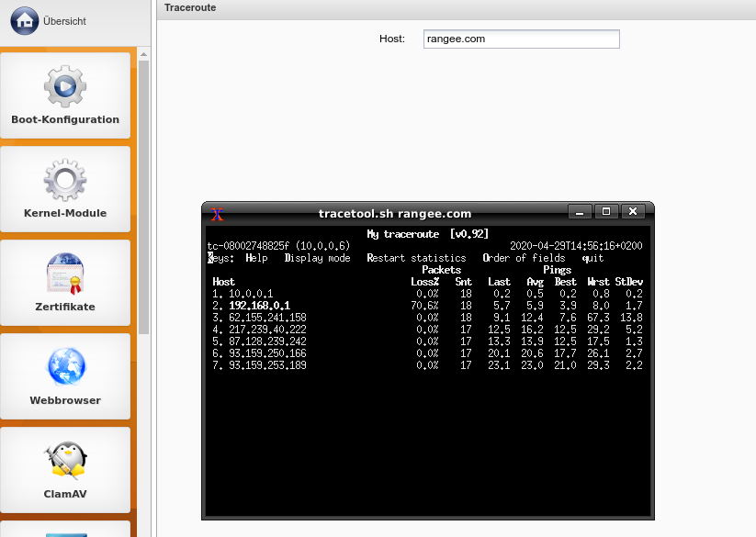Click the red X icon in terminal title bar
The height and width of the screenshot is (537, 756).
point(218,213)
